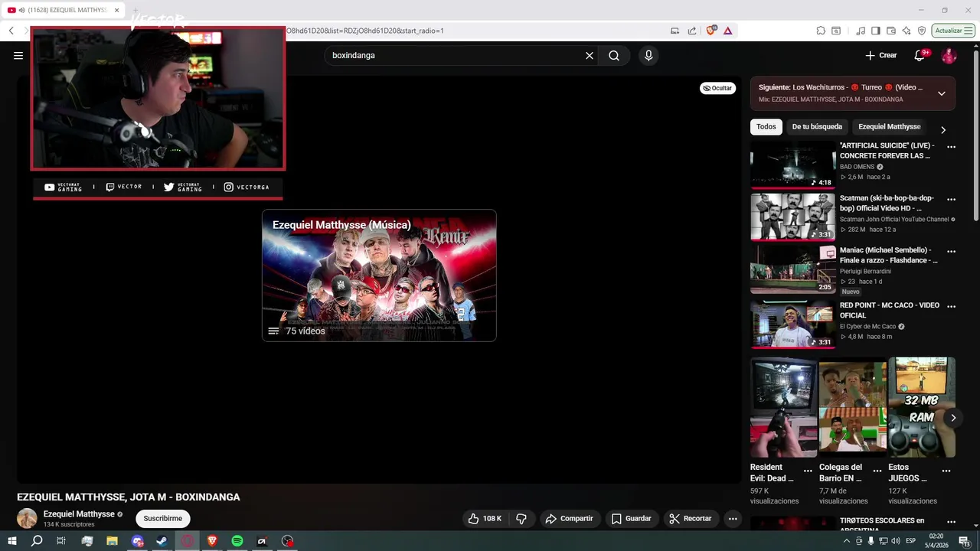980x551 pixels.
Task: Click the Recortar clip button
Action: [x=690, y=518]
